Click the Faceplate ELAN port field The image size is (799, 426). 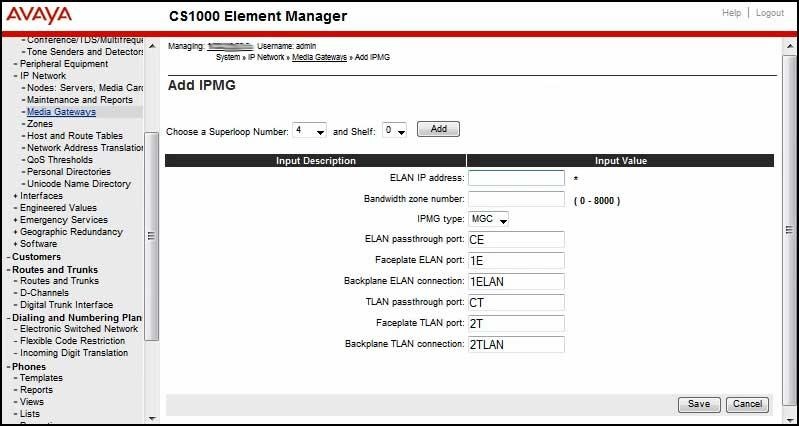[x=516, y=260]
